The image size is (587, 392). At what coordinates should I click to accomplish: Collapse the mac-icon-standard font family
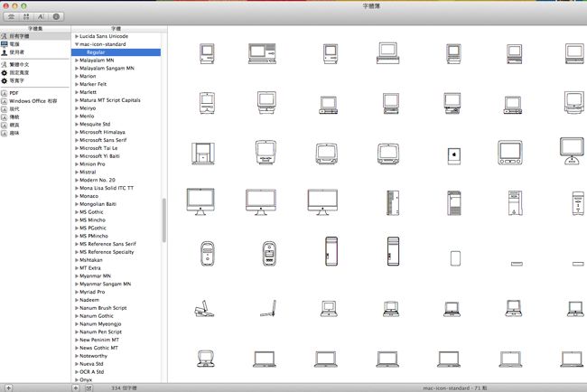coord(76,43)
